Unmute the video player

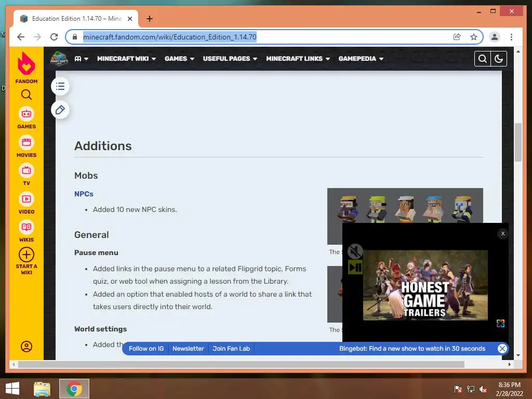355,251
